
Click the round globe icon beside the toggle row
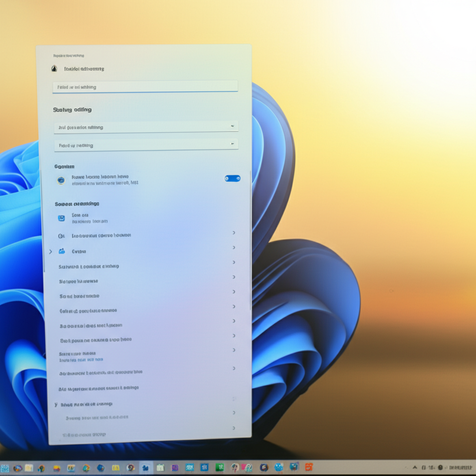[x=61, y=180]
